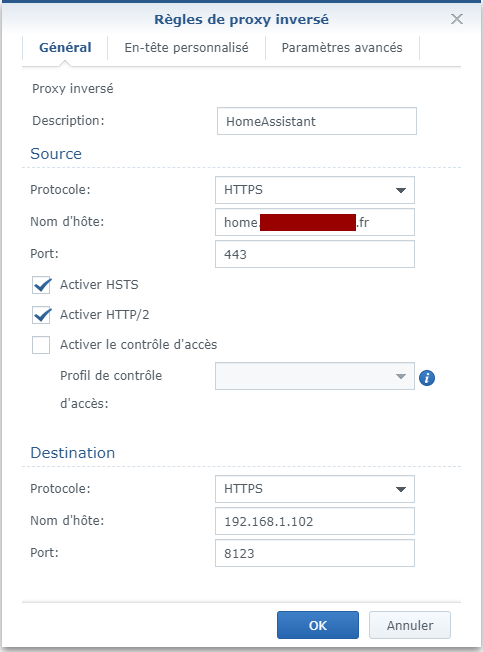Open the Destination Protocole HTTPS combo box

click(x=315, y=489)
